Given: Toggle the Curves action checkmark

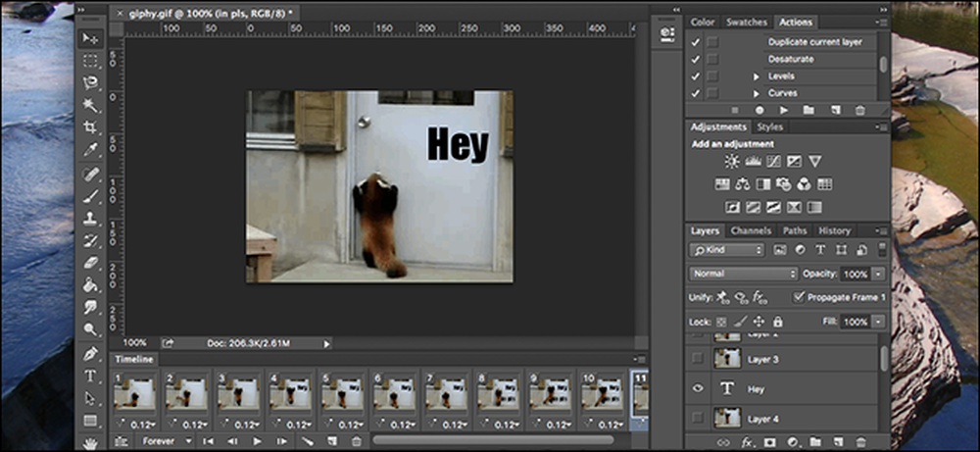Looking at the screenshot, I should tap(695, 93).
